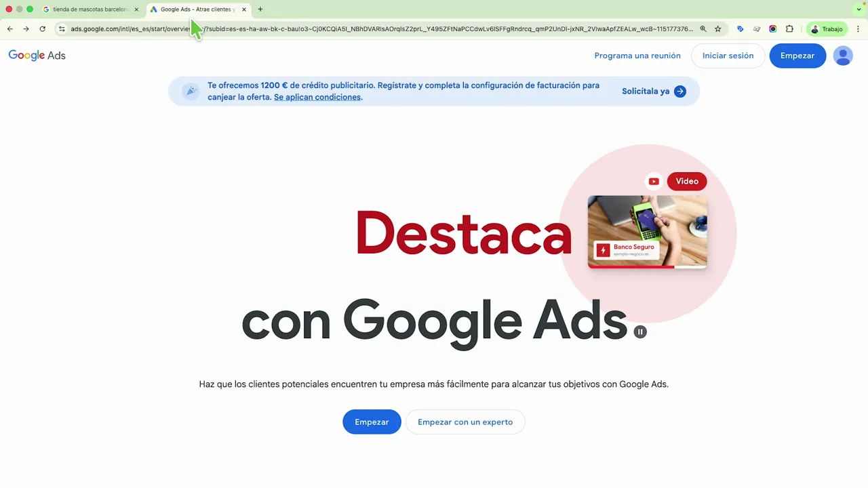Click the Destaca headline text
868x488 pixels.
tap(464, 233)
